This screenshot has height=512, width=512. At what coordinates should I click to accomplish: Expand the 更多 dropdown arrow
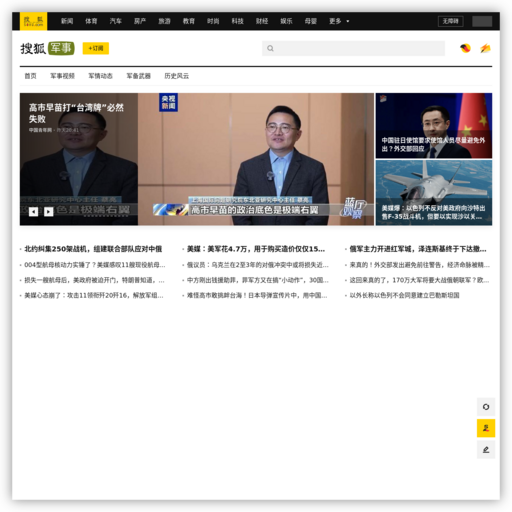(348, 21)
